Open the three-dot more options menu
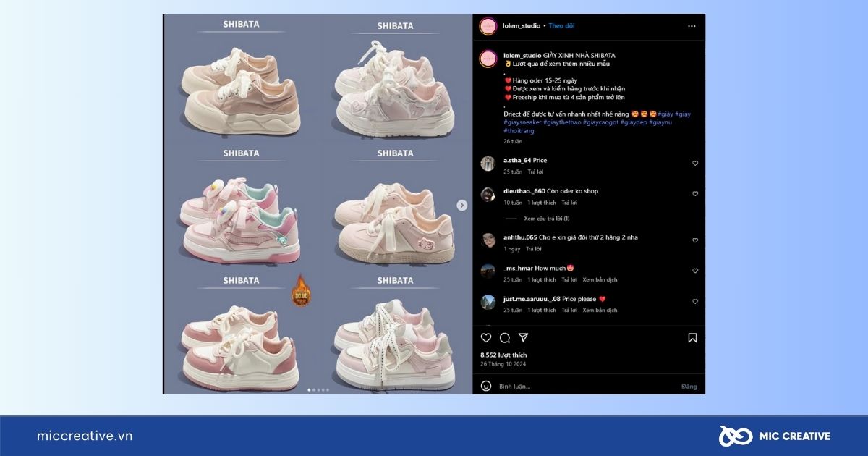The width and height of the screenshot is (868, 456). coord(692,26)
